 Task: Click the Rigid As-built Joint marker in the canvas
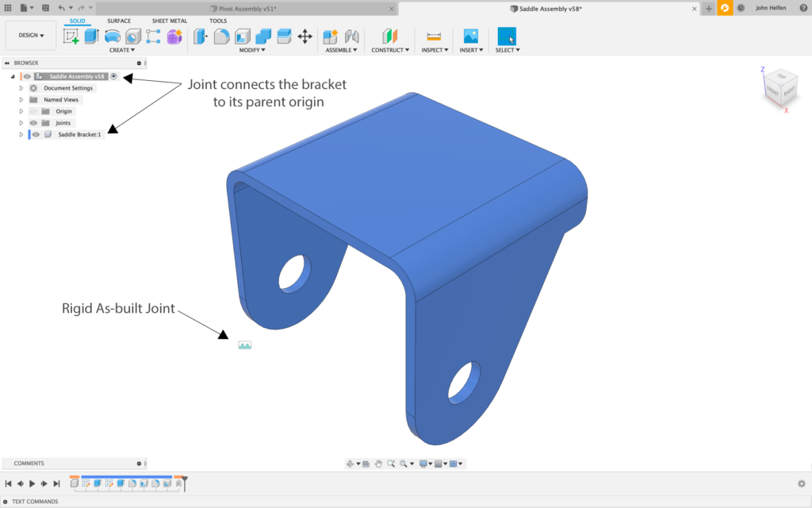pos(244,344)
